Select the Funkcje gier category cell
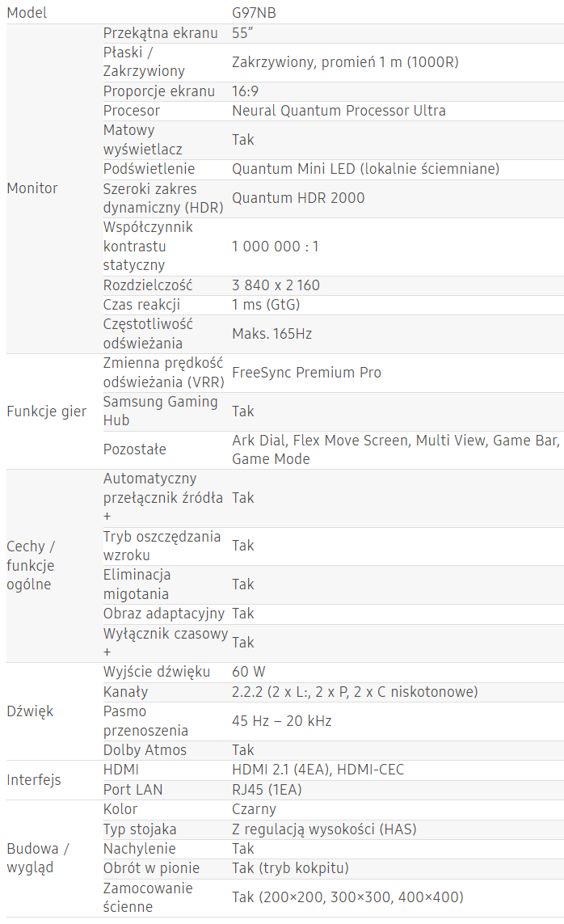564x924 pixels. (46, 411)
